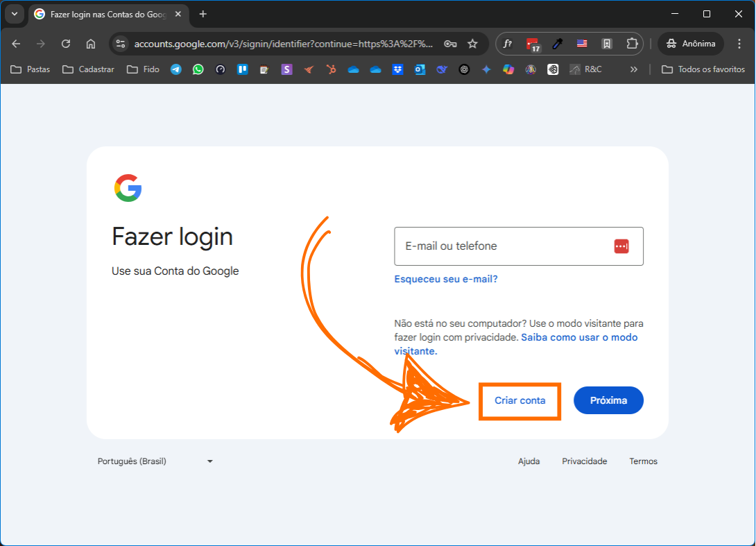Open the Extensions puzzle-piece menu
The height and width of the screenshot is (546, 756).
632,44
